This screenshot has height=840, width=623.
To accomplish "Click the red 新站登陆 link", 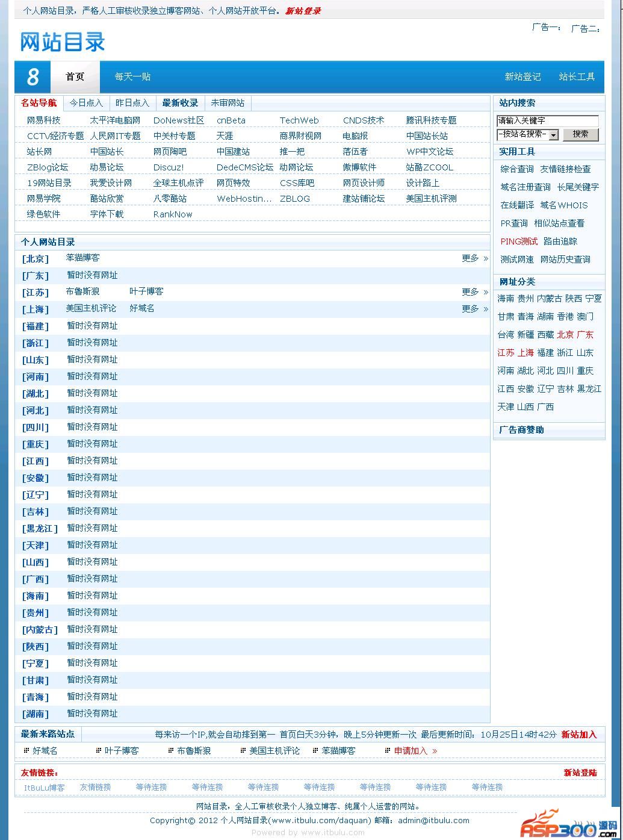I will [x=580, y=773].
